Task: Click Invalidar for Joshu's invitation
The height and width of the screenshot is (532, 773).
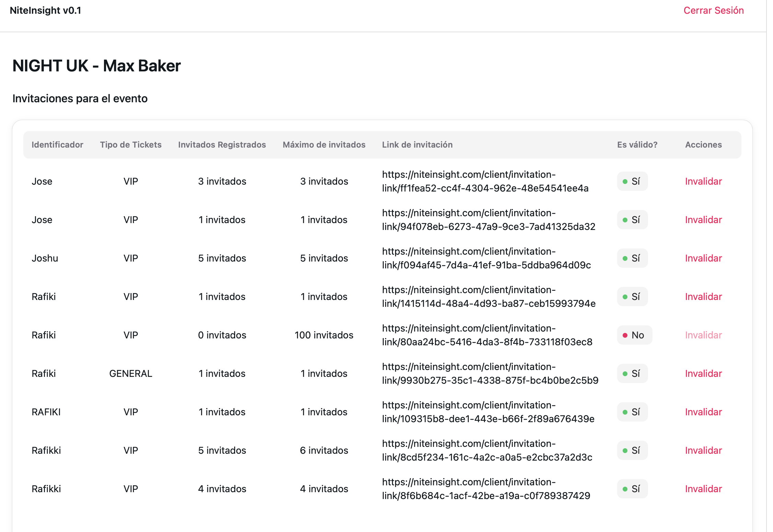Action: click(x=703, y=258)
